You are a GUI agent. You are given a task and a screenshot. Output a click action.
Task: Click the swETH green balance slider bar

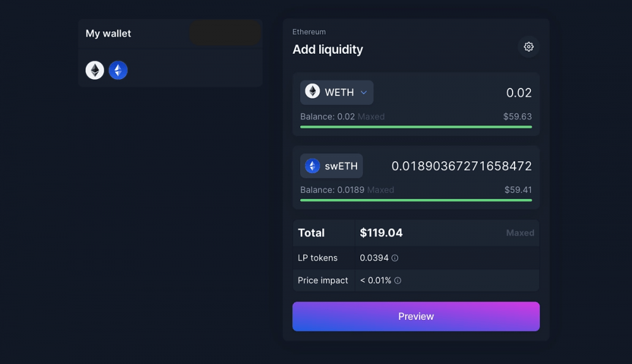click(x=416, y=200)
